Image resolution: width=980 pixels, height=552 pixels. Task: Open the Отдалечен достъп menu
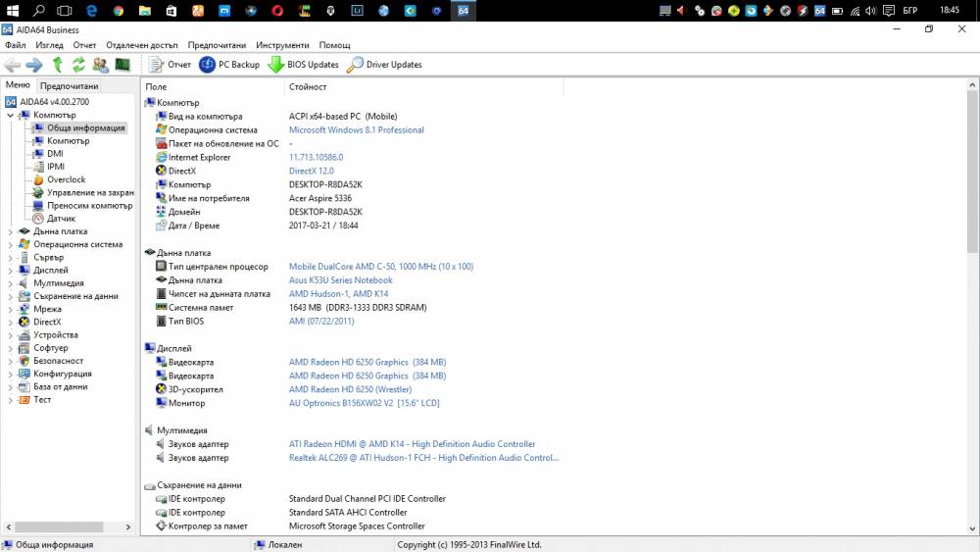142,45
